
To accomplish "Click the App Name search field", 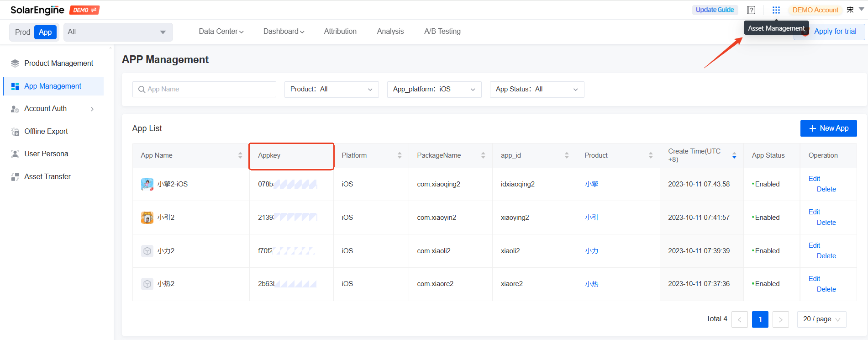I will pyautogui.click(x=204, y=89).
